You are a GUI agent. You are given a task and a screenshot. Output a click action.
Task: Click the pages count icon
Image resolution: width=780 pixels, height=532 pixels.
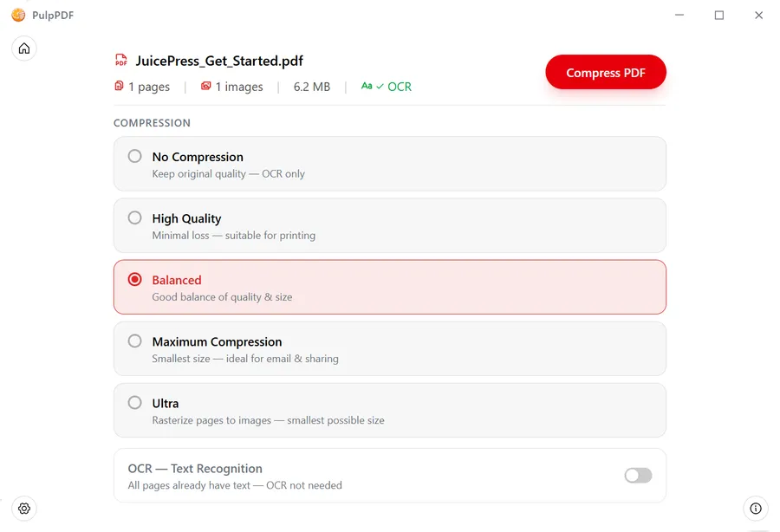pos(119,86)
